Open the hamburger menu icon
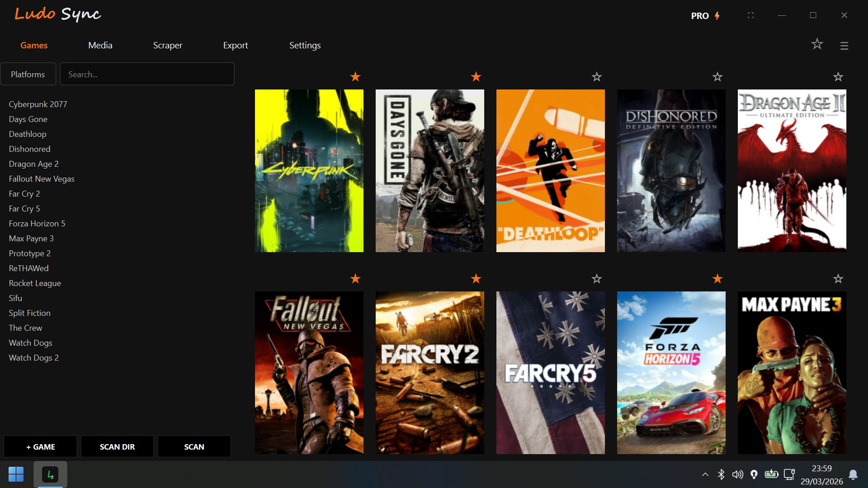Image resolution: width=868 pixels, height=488 pixels. point(844,46)
